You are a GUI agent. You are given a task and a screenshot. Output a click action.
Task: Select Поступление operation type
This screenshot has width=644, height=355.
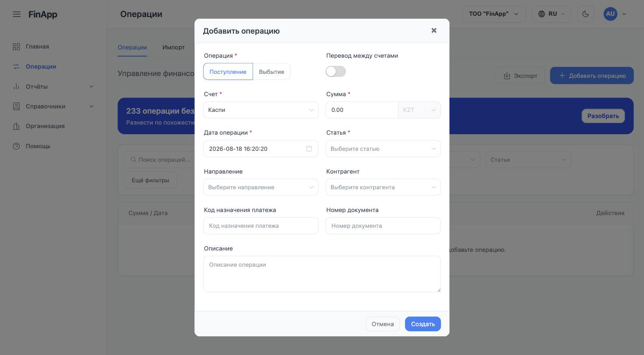[x=228, y=72]
